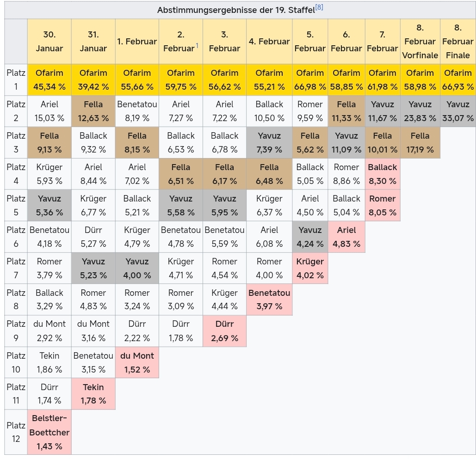The height and width of the screenshot is (459, 476).
Task: Select the Yavuz 33,07 % finale cell
Action: pyautogui.click(x=457, y=111)
